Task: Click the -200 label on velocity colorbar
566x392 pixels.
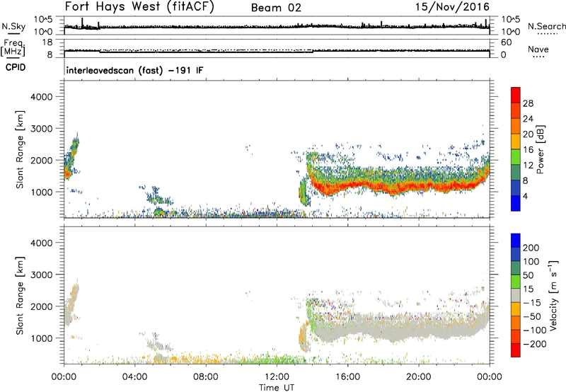Action: [x=534, y=344]
